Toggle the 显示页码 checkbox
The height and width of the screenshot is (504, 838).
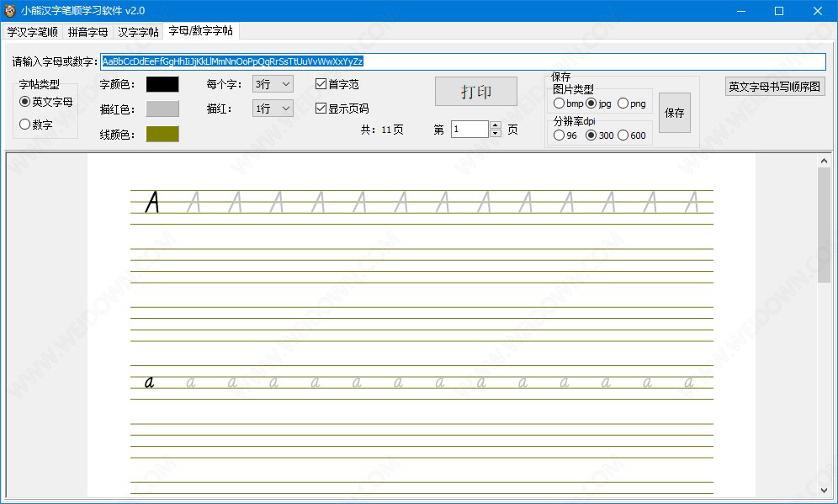click(x=342, y=109)
